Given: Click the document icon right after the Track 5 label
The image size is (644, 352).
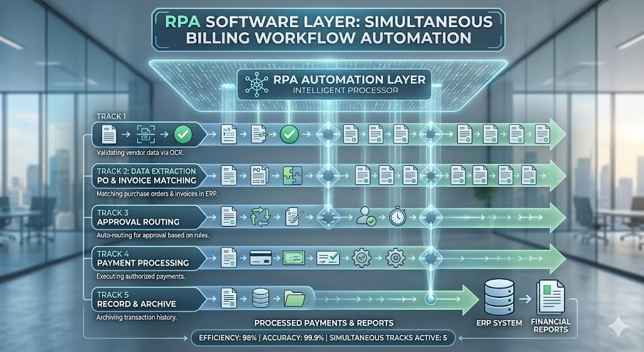Looking at the screenshot, I should pyautogui.click(x=229, y=298).
